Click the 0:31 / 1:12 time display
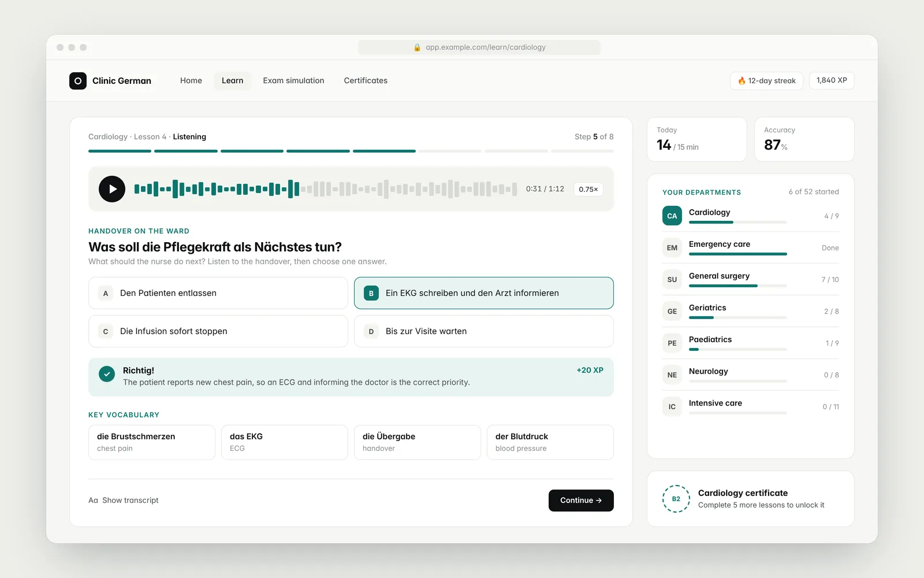This screenshot has height=578, width=924. [545, 189]
